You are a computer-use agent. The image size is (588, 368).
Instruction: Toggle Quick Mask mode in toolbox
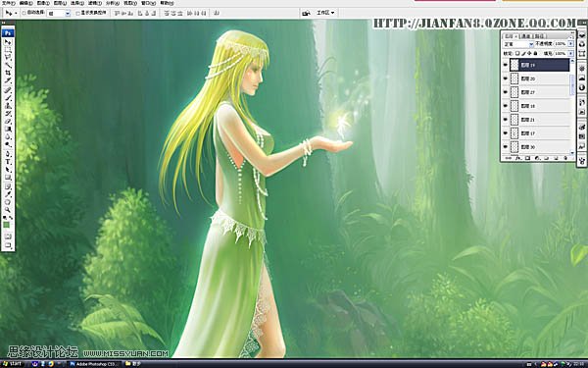pos(8,237)
